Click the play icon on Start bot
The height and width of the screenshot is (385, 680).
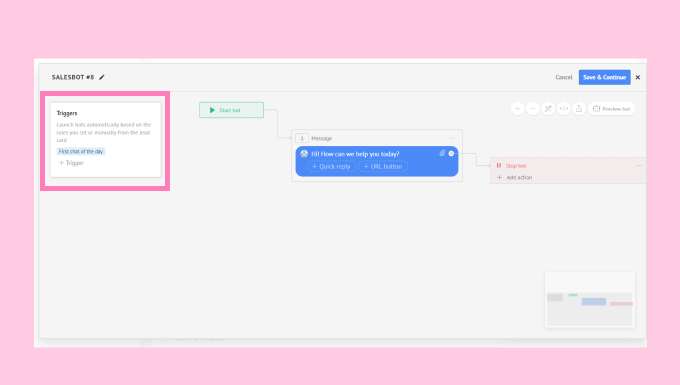[x=212, y=110]
